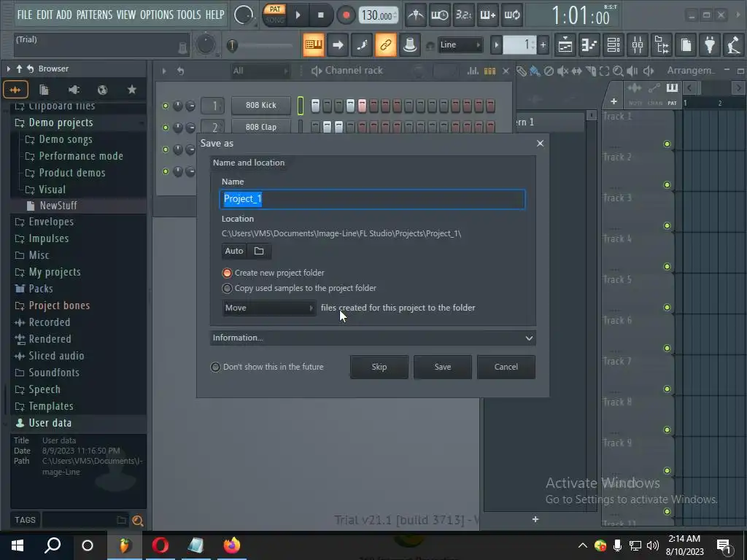747x560 pixels.
Task: Select the browser plugin database icon
Action: pos(74,90)
